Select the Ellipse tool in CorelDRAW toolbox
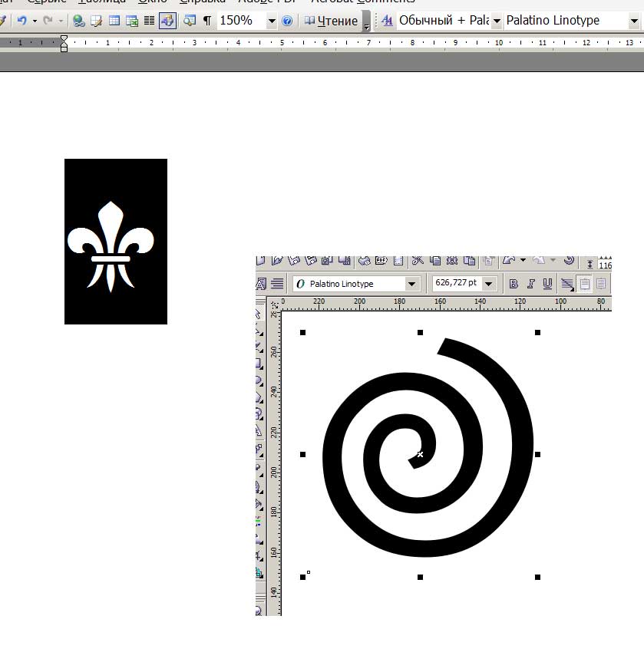The width and height of the screenshot is (644, 652). (259, 380)
